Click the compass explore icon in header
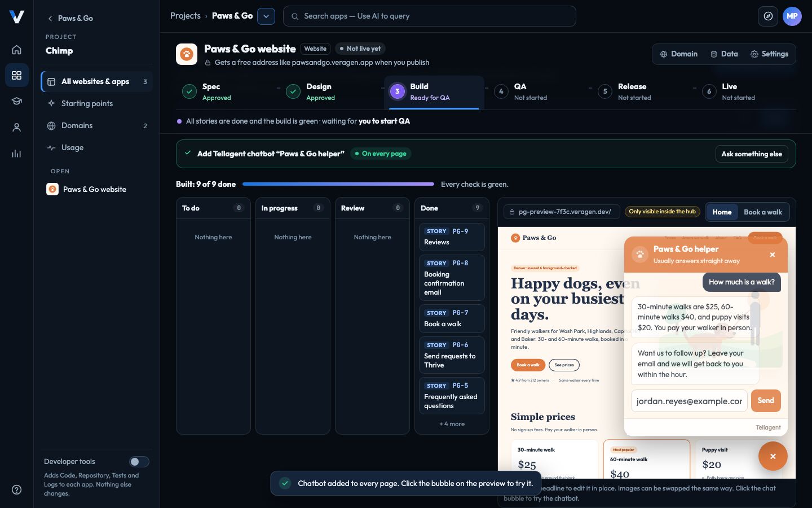Image resolution: width=812 pixels, height=508 pixels. [767, 16]
